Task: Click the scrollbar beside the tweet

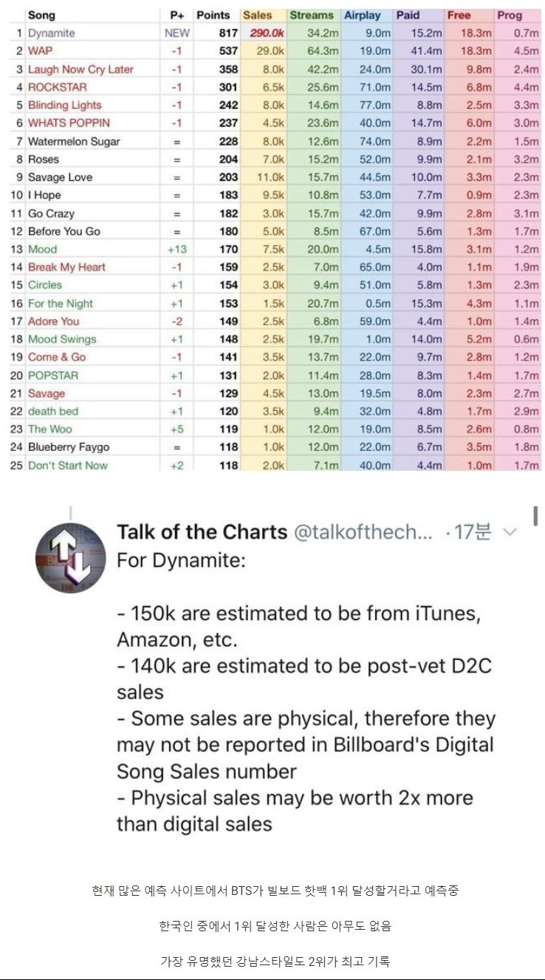Action: point(535,515)
